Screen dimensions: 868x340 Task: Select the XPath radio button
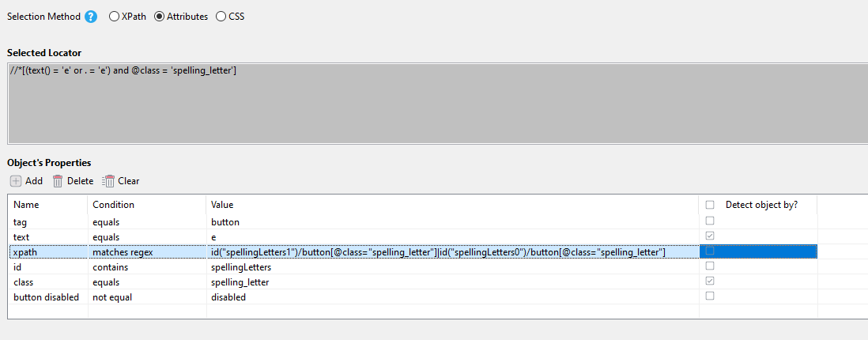coord(115,16)
